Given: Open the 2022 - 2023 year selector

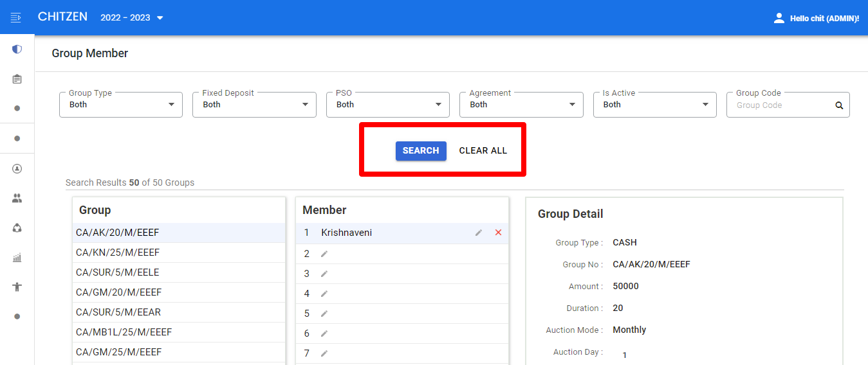Looking at the screenshot, I should pyautogui.click(x=132, y=17).
